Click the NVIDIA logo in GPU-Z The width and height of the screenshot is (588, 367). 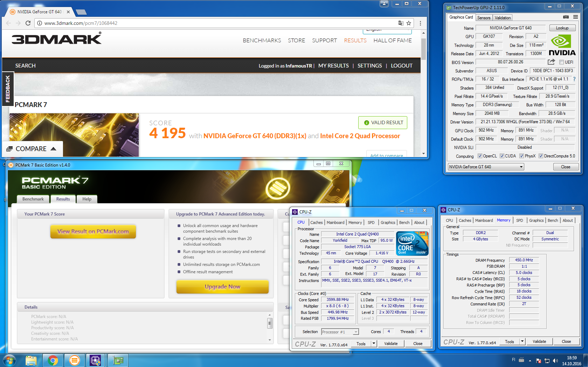[x=562, y=45]
